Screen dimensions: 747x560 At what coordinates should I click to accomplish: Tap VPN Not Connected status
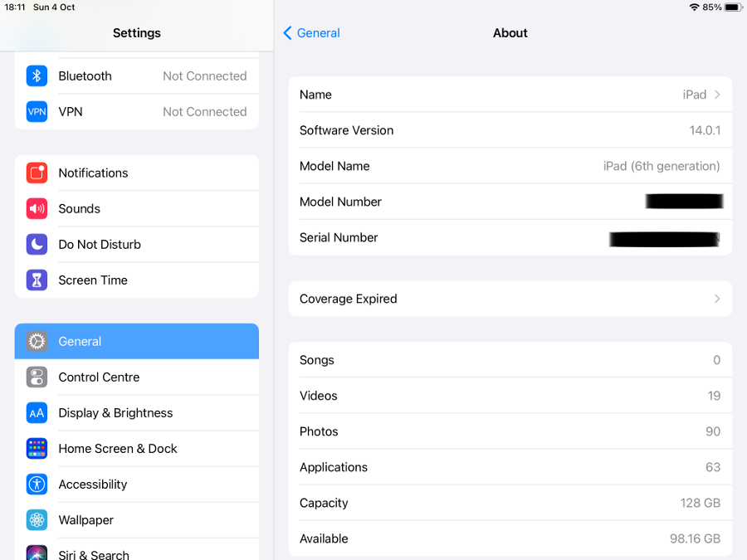point(205,112)
